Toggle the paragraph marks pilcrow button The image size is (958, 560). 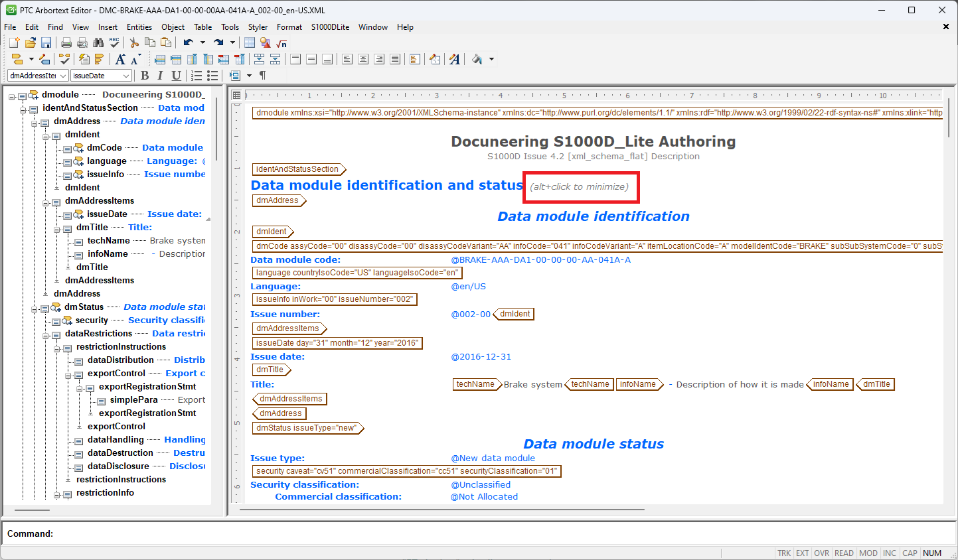pos(262,76)
